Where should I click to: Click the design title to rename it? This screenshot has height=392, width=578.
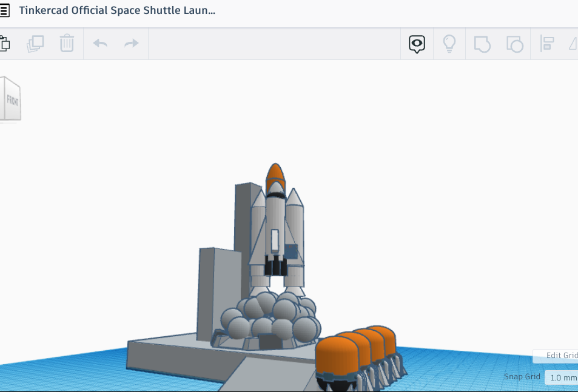coord(117,10)
